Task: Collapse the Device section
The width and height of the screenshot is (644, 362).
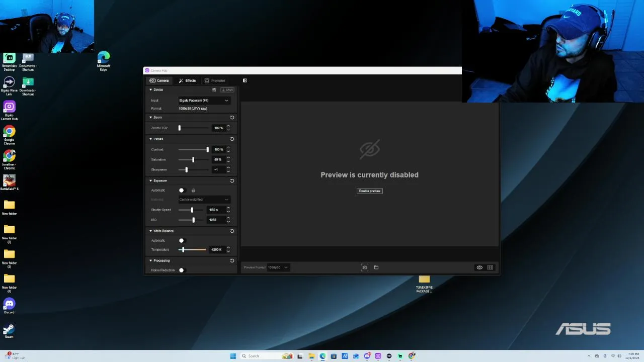Action: tap(150, 90)
